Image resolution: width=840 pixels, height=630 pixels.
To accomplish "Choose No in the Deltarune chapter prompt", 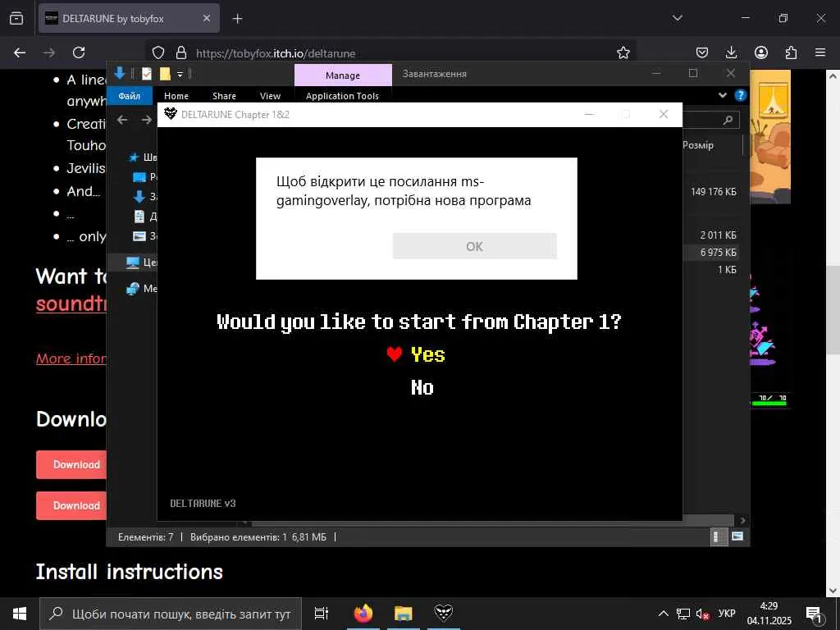I will [422, 387].
